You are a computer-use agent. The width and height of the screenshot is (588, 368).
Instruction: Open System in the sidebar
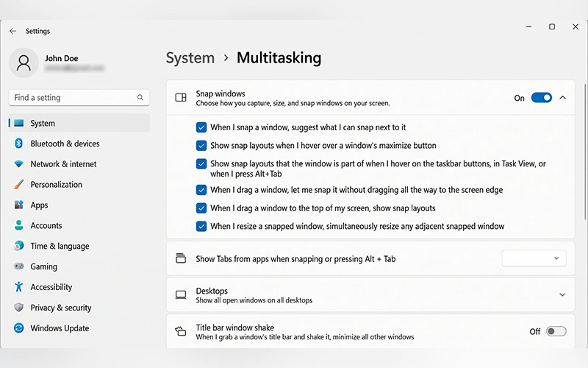point(79,123)
